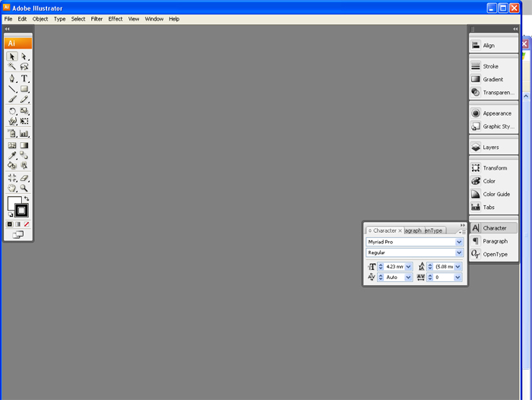Click the leading stepper arrows
Screen dimensions: 532x400
[430, 267]
